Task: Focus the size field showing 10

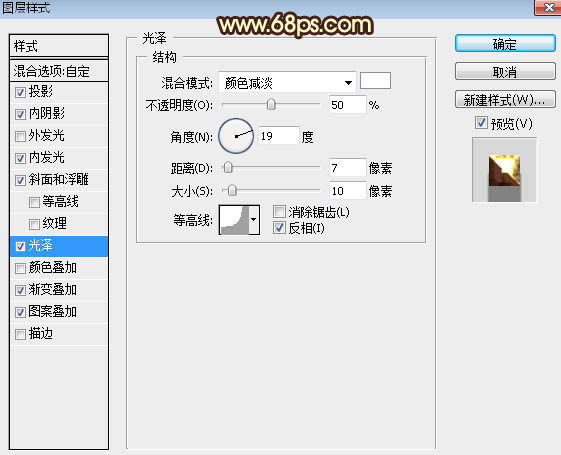Action: click(347, 191)
